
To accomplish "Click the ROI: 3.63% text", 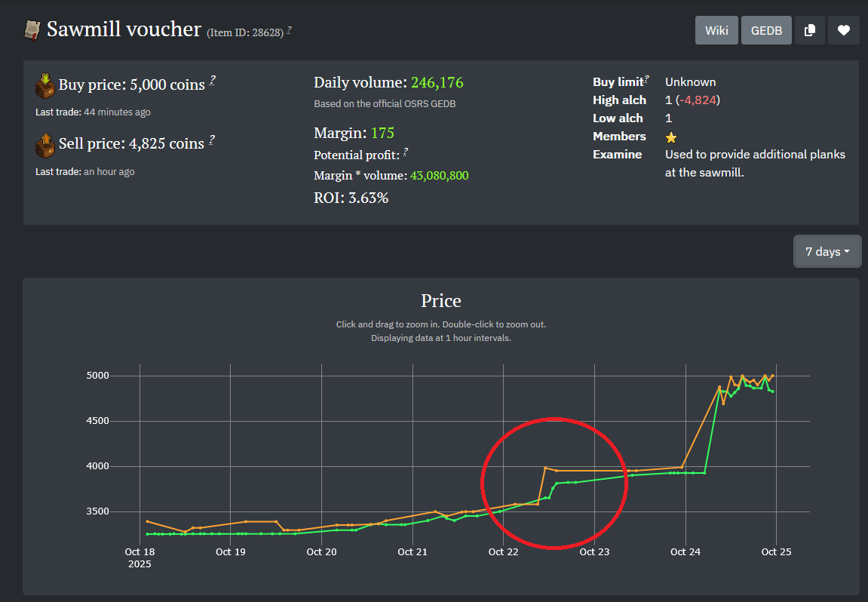I will tap(351, 198).
